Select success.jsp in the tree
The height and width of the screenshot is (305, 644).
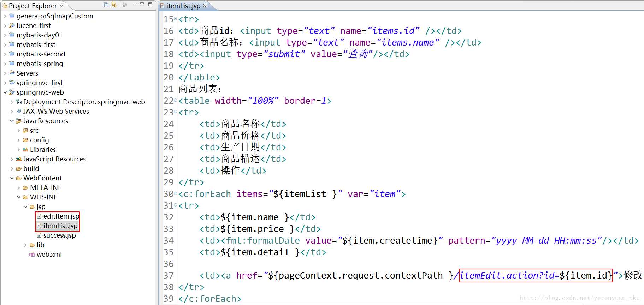coord(59,235)
